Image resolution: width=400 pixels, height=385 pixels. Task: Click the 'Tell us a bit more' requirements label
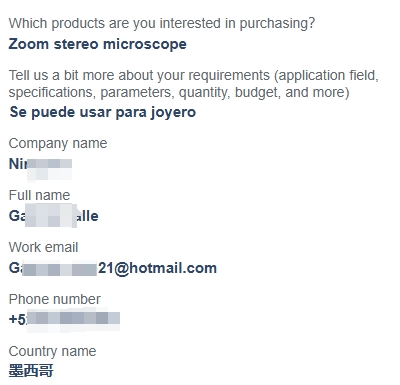[x=194, y=84]
